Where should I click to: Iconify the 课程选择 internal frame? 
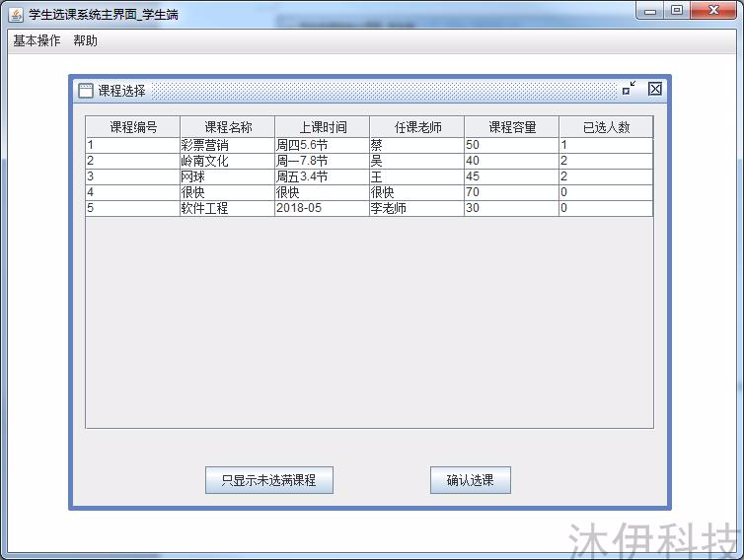point(630,88)
